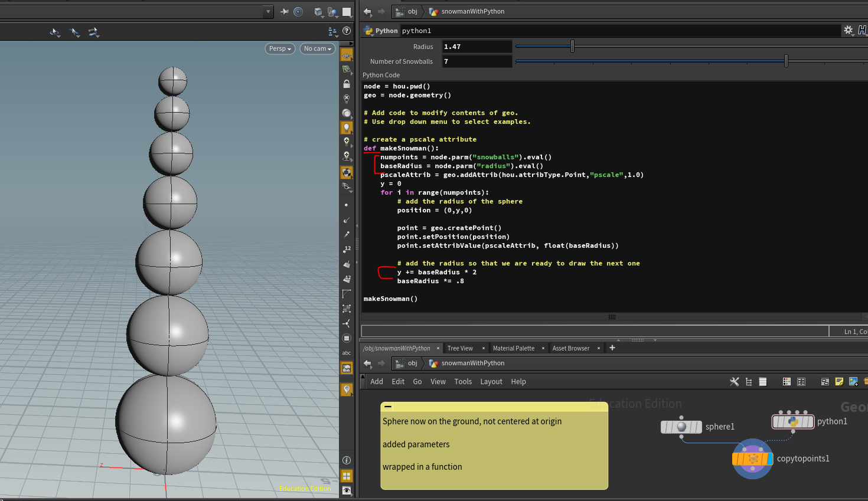Screen dimensions: 868x501
Task: Add a new pane tab with plus
Action: pyautogui.click(x=612, y=348)
